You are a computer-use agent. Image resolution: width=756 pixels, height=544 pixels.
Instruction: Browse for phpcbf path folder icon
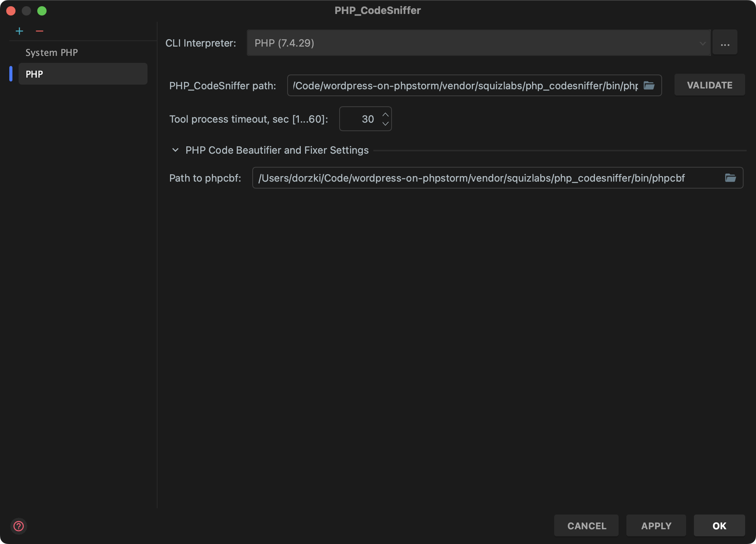click(x=730, y=178)
